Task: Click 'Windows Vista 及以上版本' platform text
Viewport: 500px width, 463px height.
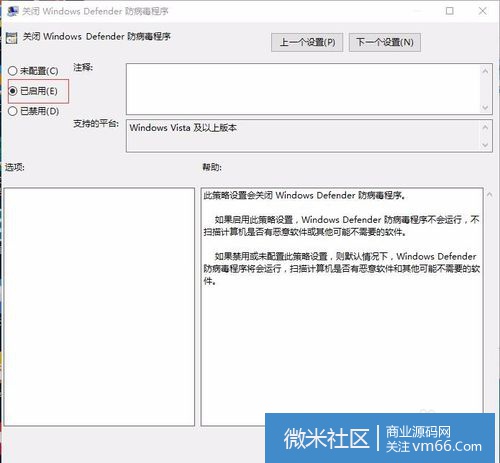Action: click(183, 128)
